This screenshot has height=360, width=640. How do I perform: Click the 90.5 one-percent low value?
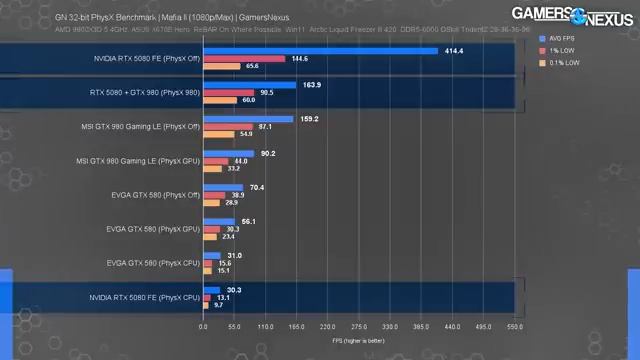pyautogui.click(x=267, y=93)
